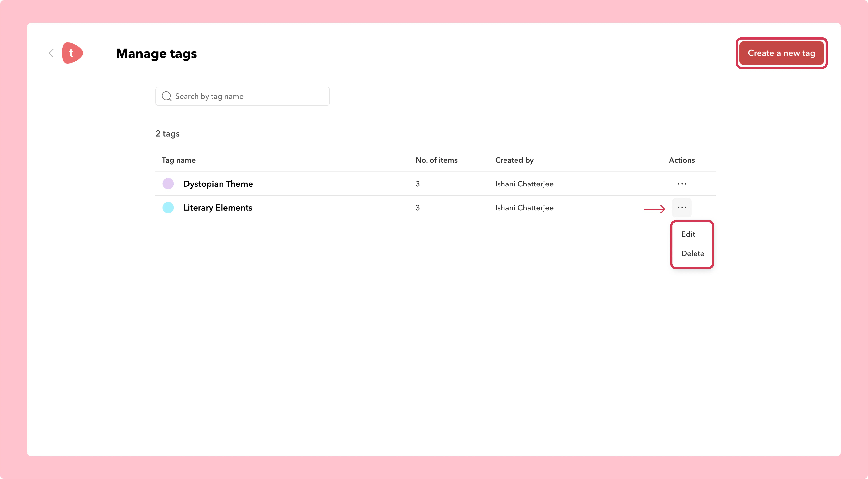
Task: Click the Tag name column header
Action: coord(179,160)
